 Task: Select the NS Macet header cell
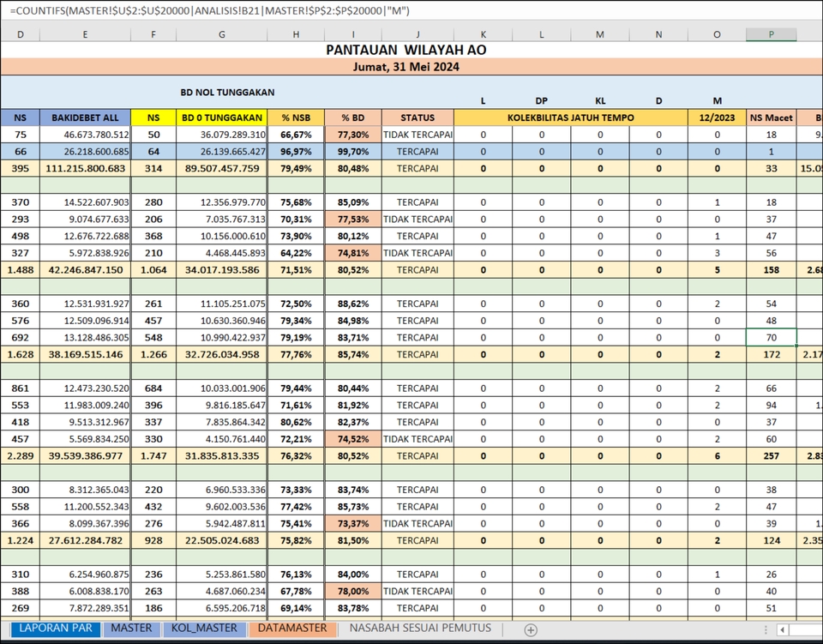coord(771,117)
